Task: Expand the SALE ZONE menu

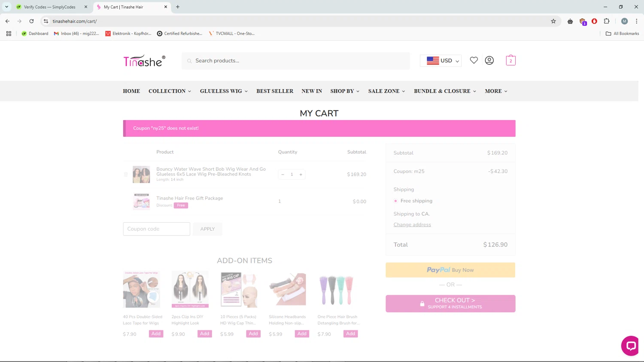Action: coord(386,91)
